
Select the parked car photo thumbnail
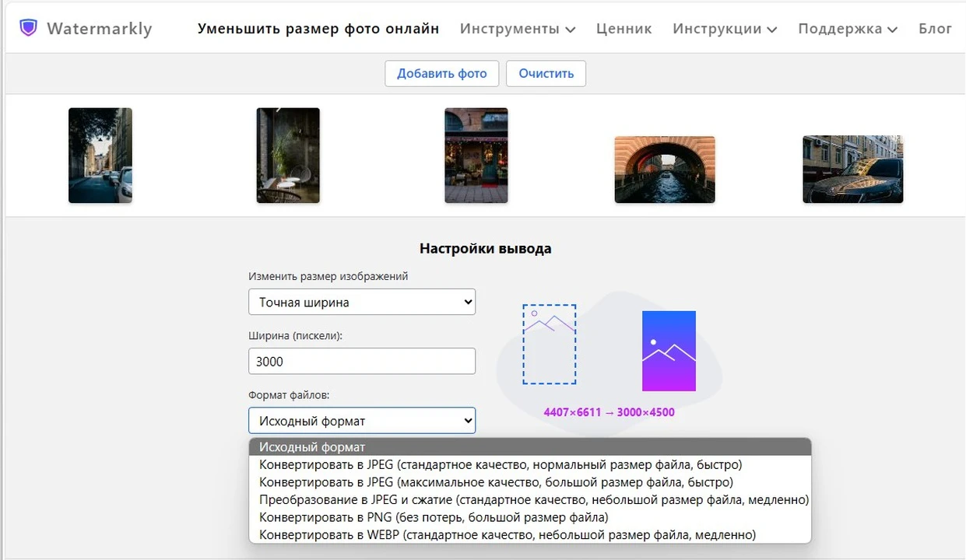tap(852, 170)
